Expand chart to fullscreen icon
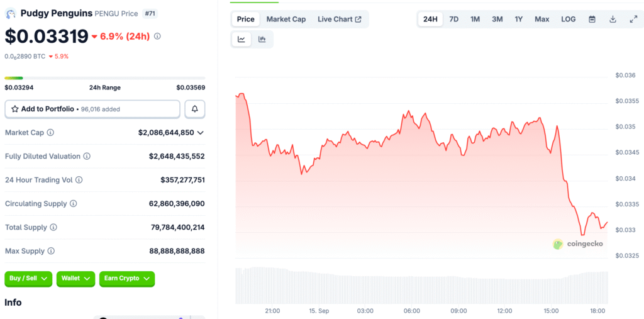Viewport: 644px width, 319px height. click(633, 20)
